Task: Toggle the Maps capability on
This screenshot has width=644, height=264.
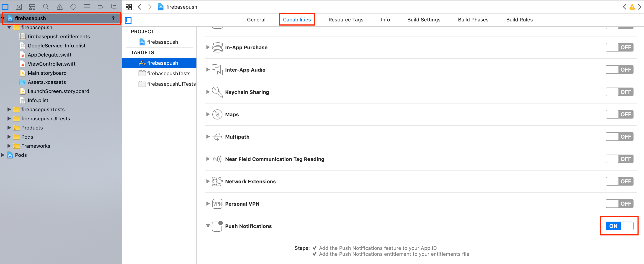Action: tap(619, 114)
